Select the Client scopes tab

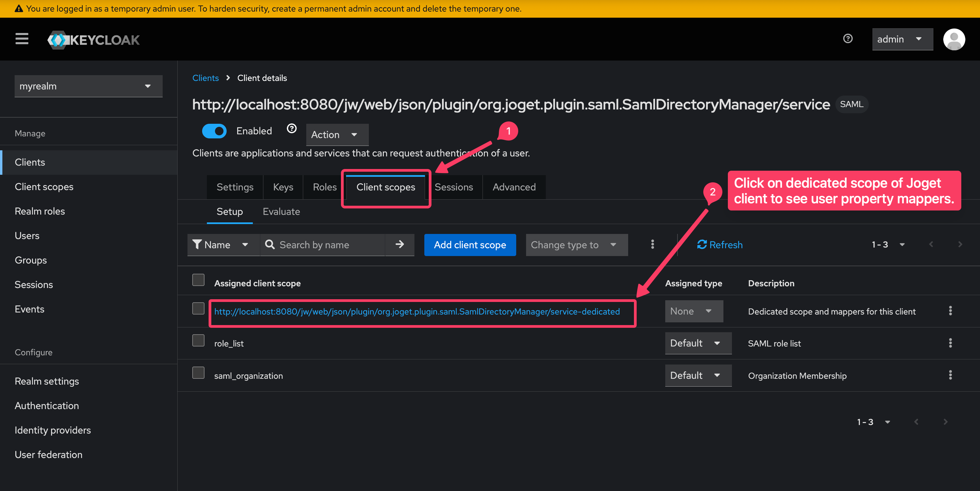pos(386,187)
